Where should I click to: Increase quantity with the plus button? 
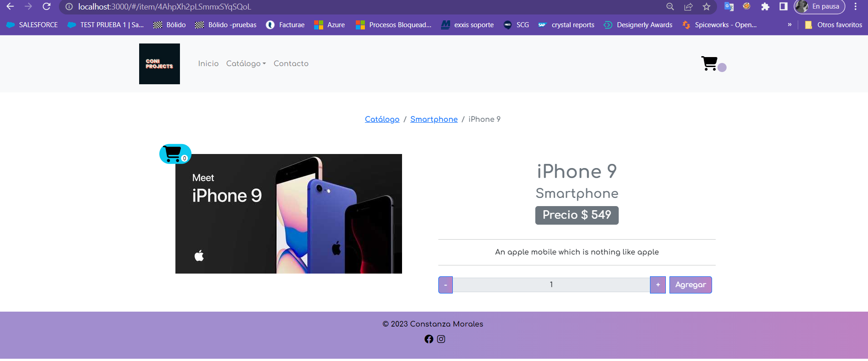coord(658,285)
